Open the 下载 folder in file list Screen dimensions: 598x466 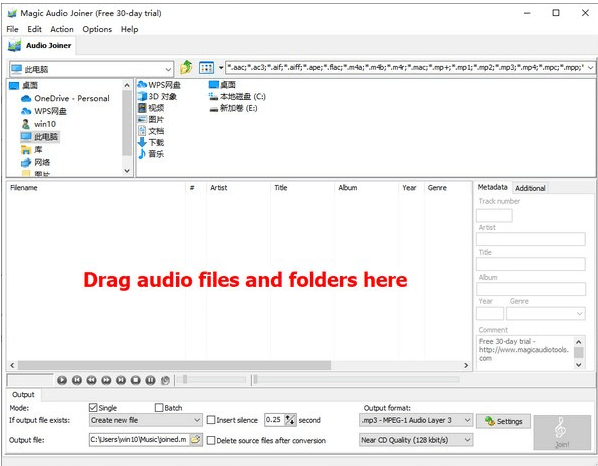coord(151,142)
